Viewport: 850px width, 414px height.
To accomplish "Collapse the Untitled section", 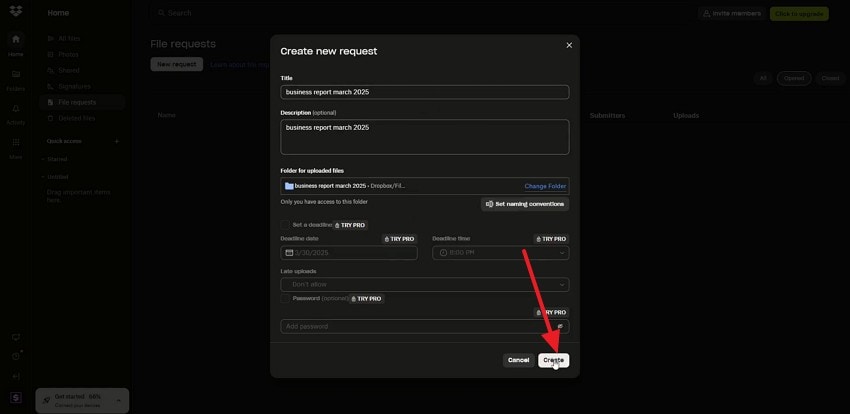I will [x=43, y=177].
